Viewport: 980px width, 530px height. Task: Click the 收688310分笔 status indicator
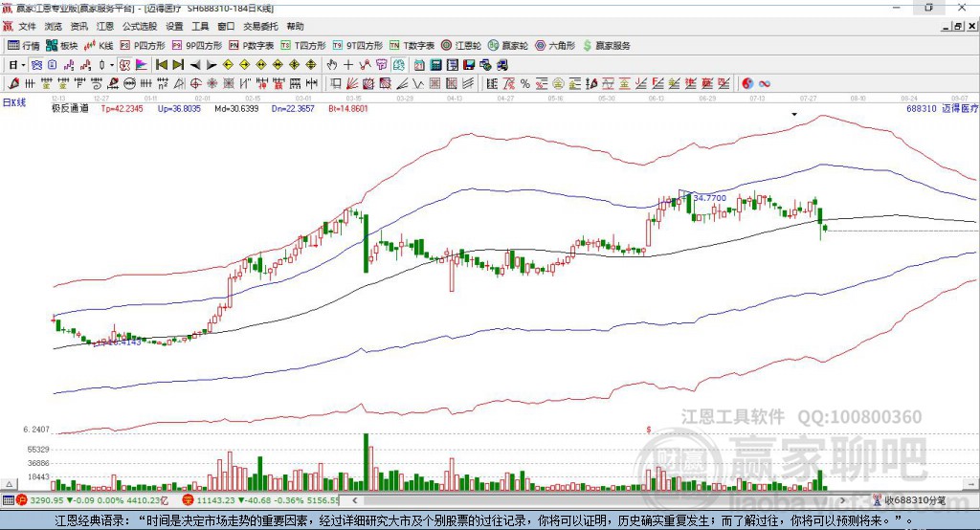[x=909, y=500]
